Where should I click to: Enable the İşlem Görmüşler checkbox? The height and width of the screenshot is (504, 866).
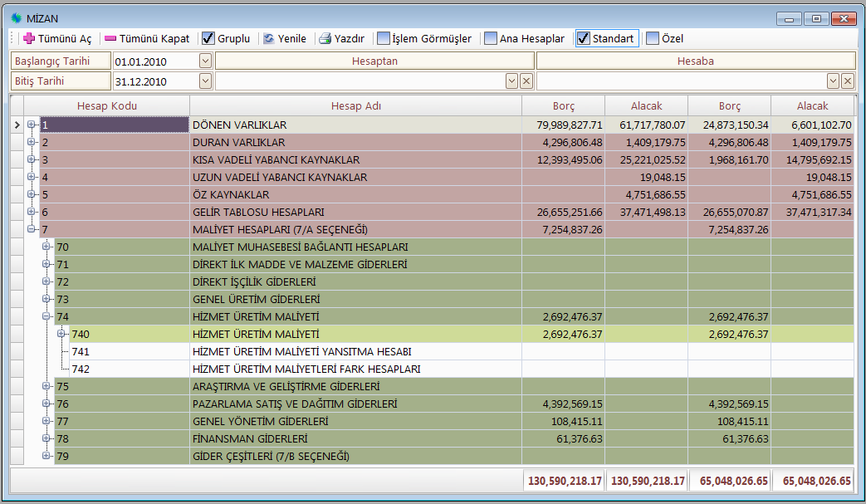click(x=384, y=38)
